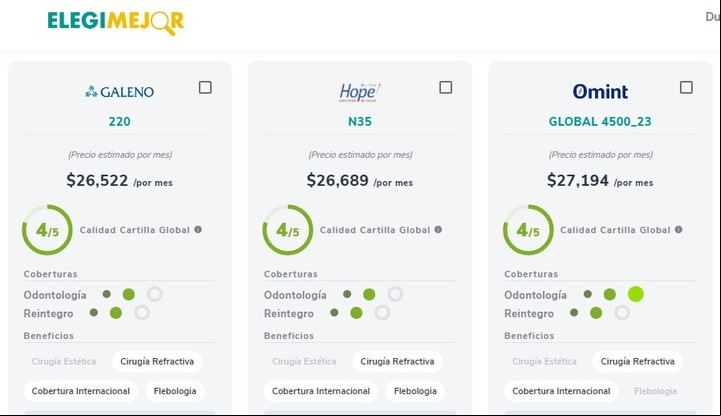
Task: Select Cirugía Refractiva tag on Galeno card
Action: tap(157, 361)
